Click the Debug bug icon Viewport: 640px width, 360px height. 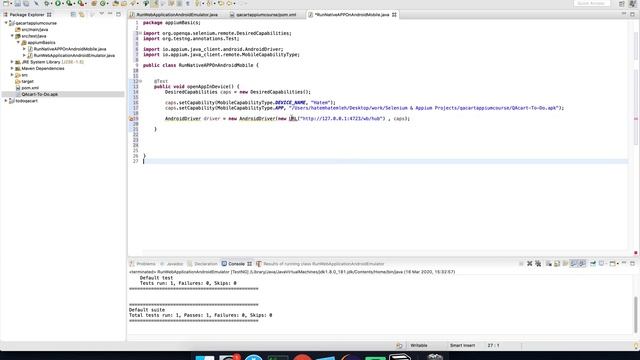(x=46, y=3)
